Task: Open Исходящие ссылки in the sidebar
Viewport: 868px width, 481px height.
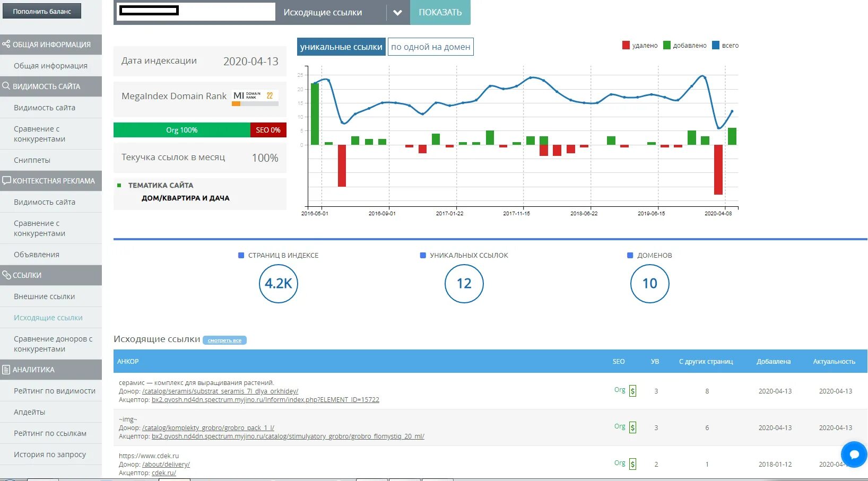Action: pyautogui.click(x=51, y=318)
